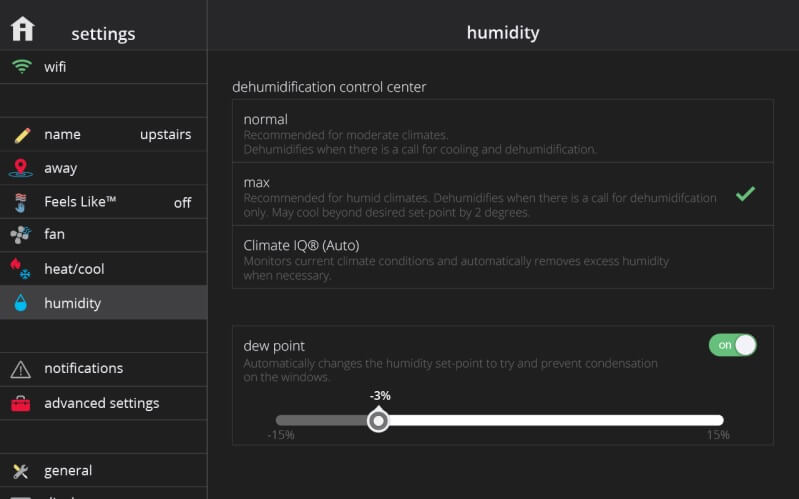Click the upstairs thermostat name value
This screenshot has width=799, height=499.
click(166, 135)
